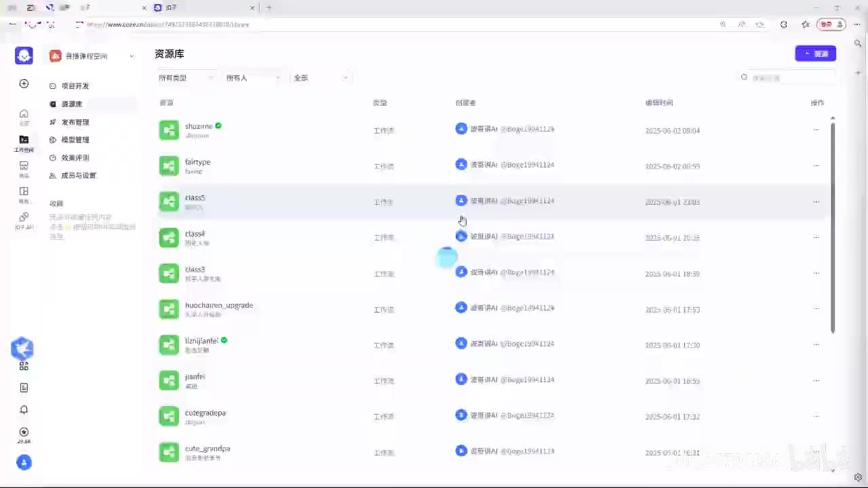The height and width of the screenshot is (488, 868).
Task: Open more actions for jianfei row
Action: [816, 380]
